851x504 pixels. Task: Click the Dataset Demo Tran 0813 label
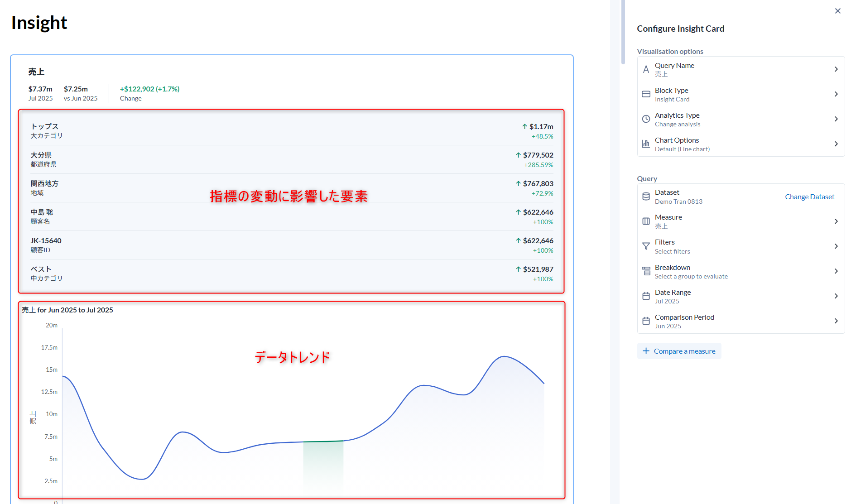(678, 197)
